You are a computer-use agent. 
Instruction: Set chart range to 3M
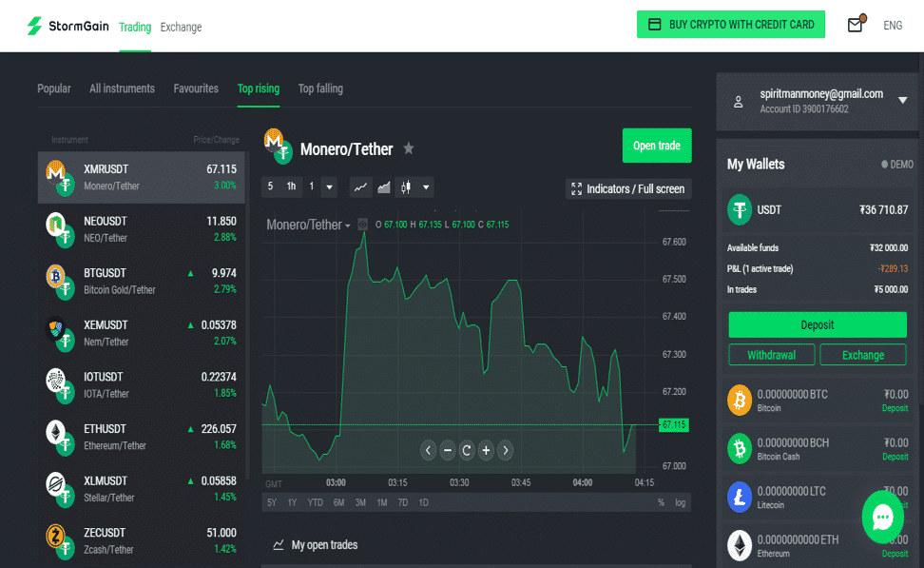[360, 502]
